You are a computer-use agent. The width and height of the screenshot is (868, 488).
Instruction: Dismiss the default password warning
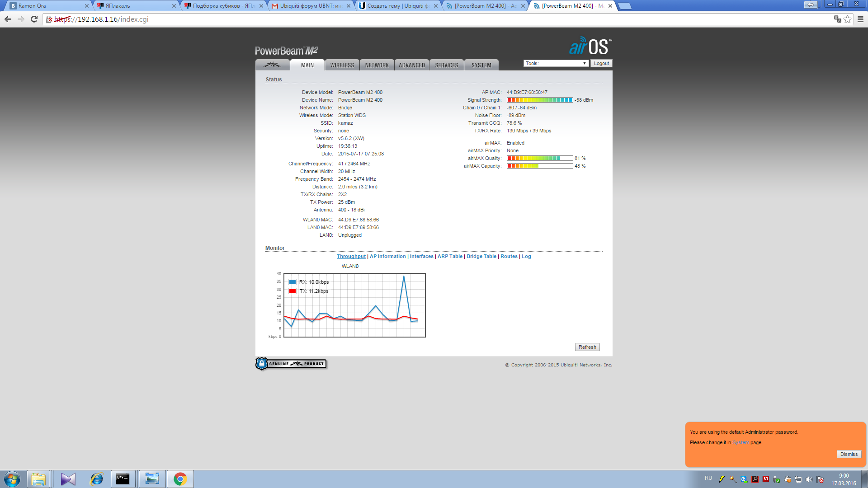(849, 454)
